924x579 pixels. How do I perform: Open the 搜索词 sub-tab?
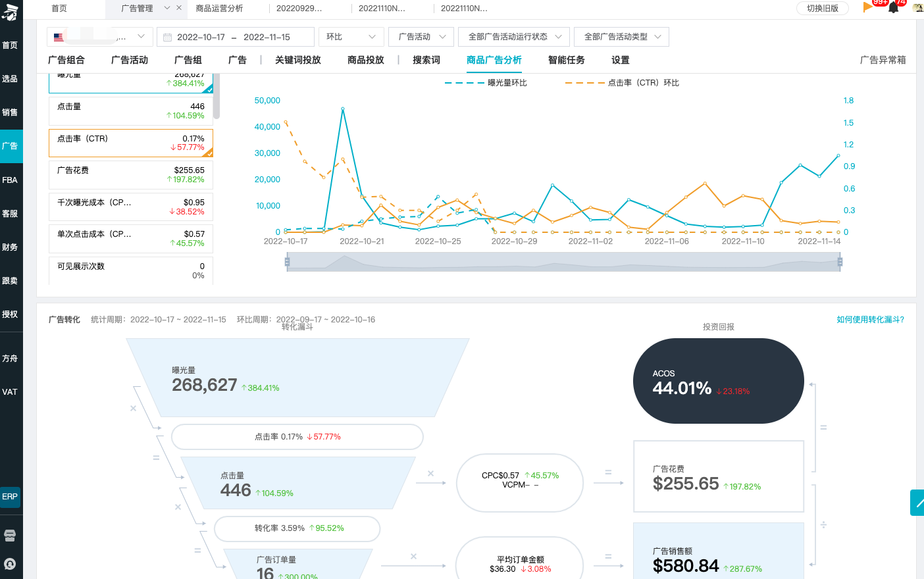pos(426,60)
